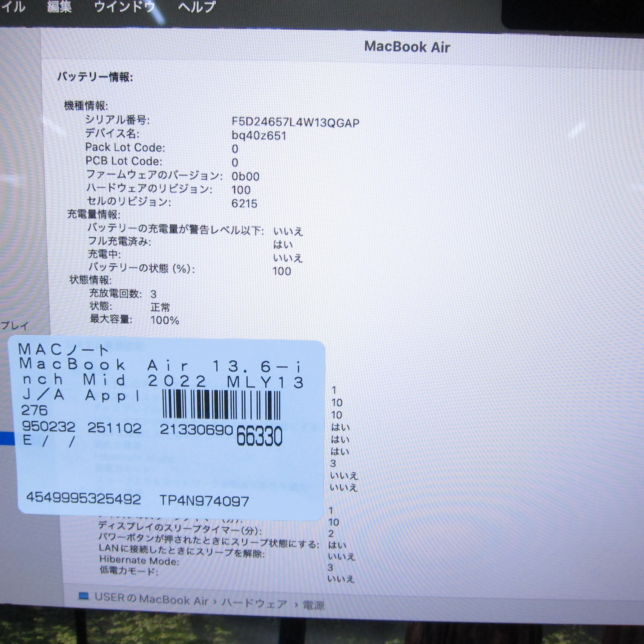Click the chevron before ハードウェア in the path bar
This screenshot has height=644, width=644.
(215, 602)
